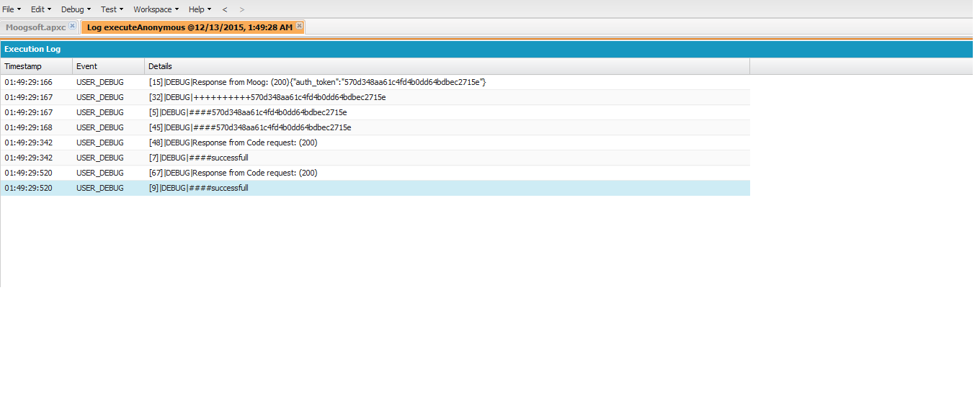980x416 pixels.
Task: Click USER_DEBUG event in 01:49:29:166 row
Action: click(100, 82)
